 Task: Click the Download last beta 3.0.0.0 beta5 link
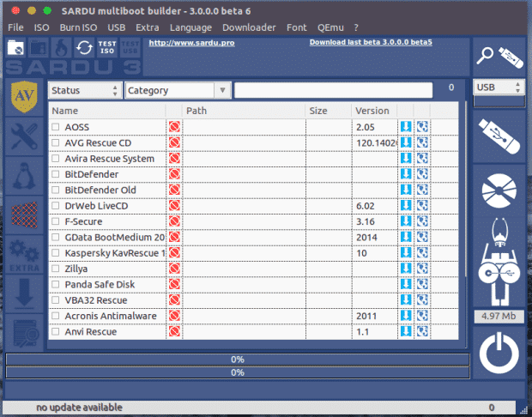point(371,42)
